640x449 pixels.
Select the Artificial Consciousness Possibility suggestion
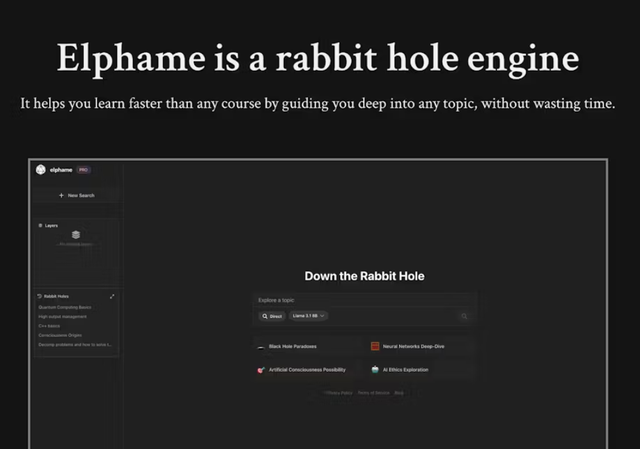point(308,370)
